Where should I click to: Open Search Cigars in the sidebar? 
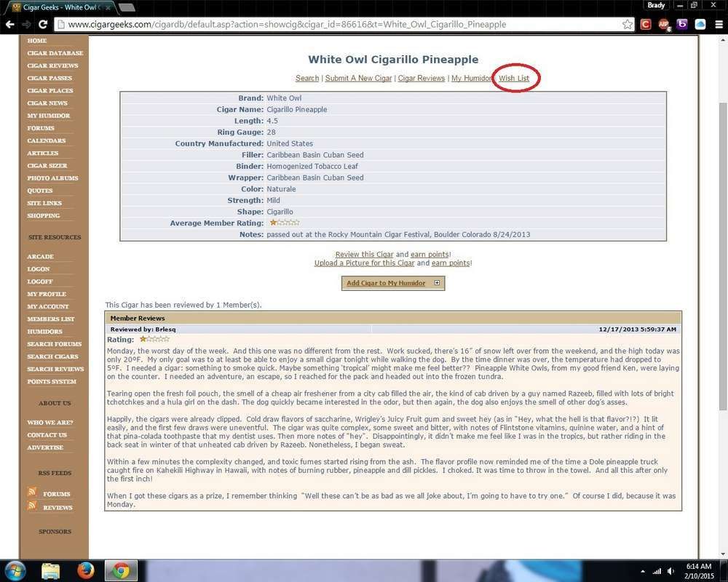[52, 357]
